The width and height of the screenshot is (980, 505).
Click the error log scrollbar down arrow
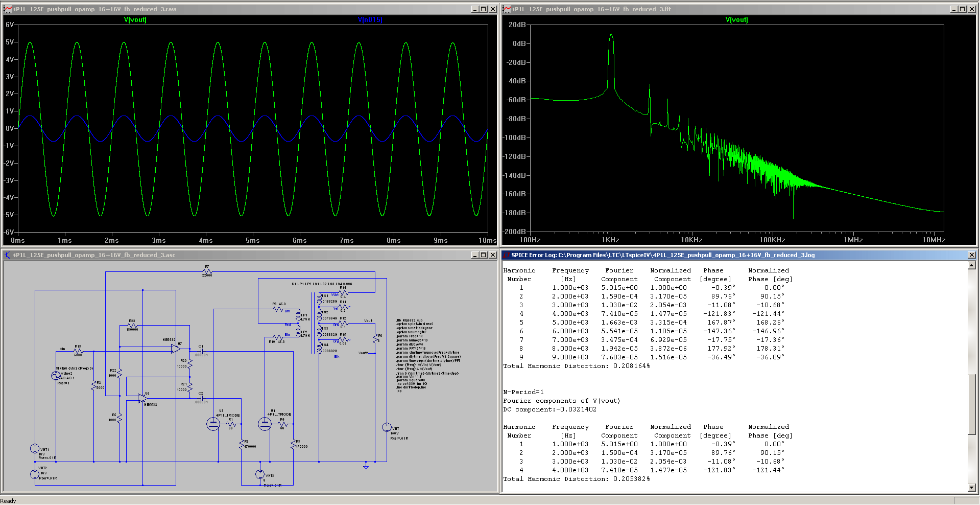(971, 488)
